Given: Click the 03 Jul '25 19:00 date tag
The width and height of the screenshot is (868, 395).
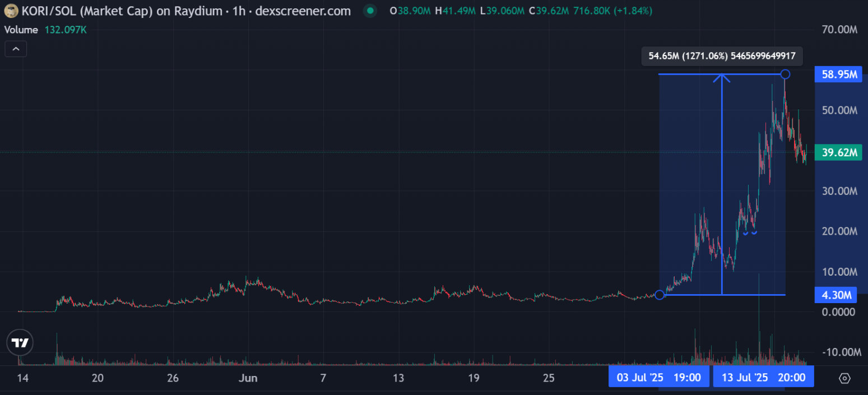Looking at the screenshot, I should coord(659,377).
